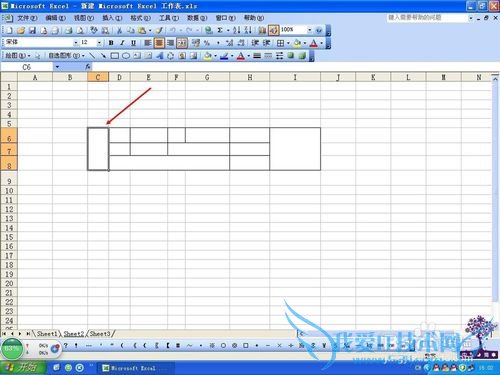Toggle Center alignment

159,43
